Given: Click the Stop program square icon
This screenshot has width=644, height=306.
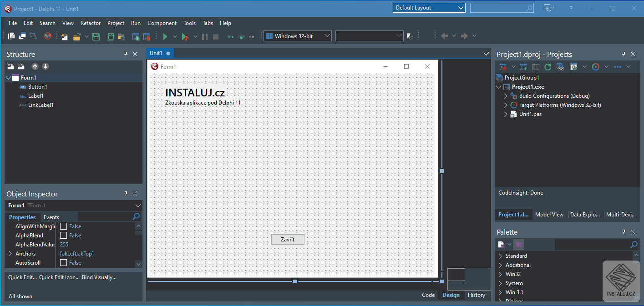Looking at the screenshot, I should (x=216, y=36).
